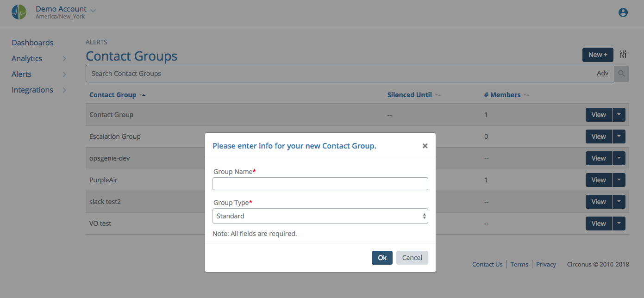Open the Privacy link in the footer
644x298 pixels.
(546, 264)
